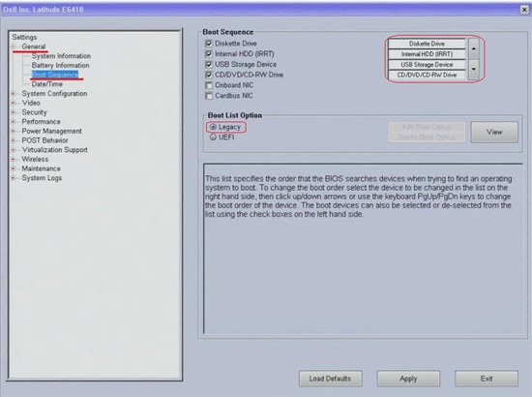
Task: Toggle the USB Storage Device checkbox
Action: click(x=209, y=65)
